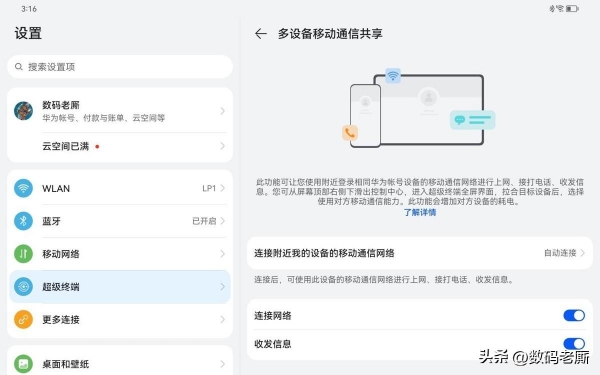Expand the 更多连接 row chevron
Image resolution: width=600 pixels, height=375 pixels.
point(222,320)
